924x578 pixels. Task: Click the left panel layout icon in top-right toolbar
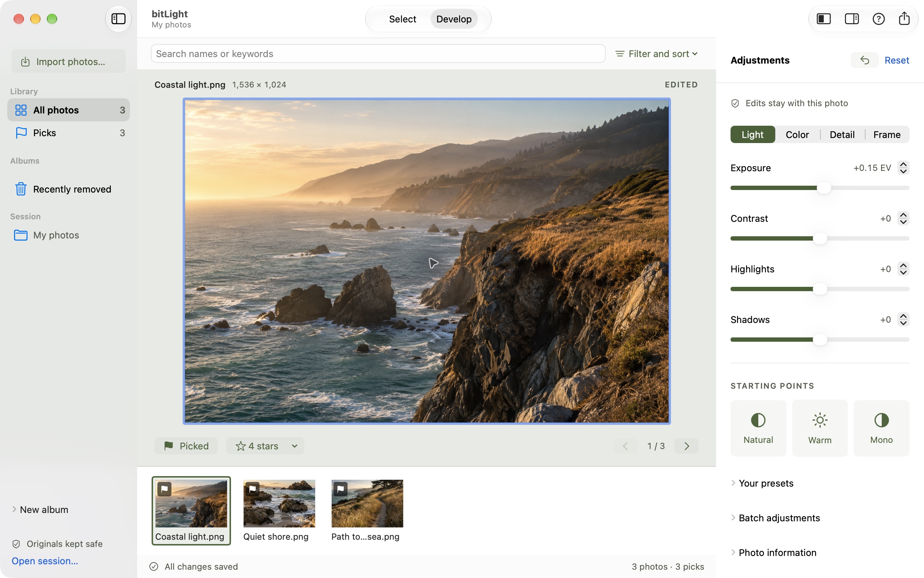coord(824,19)
